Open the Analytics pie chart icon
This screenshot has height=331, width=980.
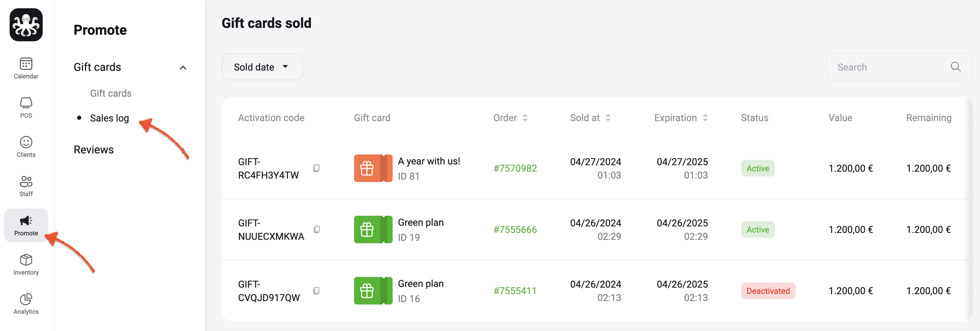pos(26,299)
